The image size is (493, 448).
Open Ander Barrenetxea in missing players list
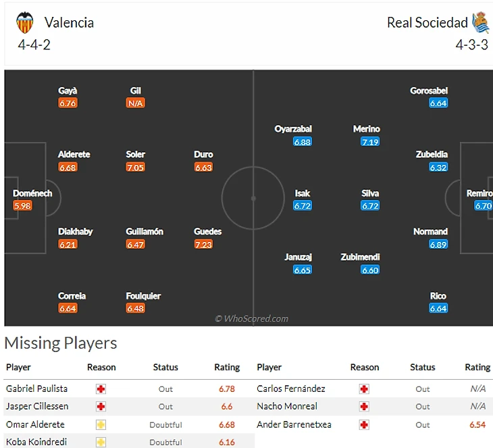click(x=291, y=424)
